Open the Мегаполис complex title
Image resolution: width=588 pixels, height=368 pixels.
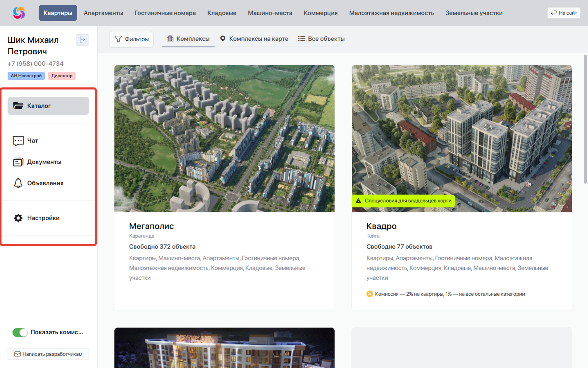[151, 226]
